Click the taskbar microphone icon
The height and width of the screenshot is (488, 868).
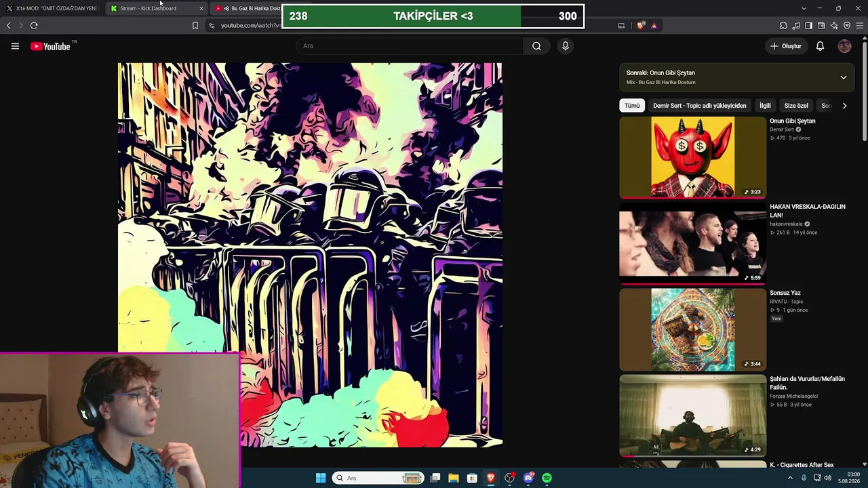pyautogui.click(x=804, y=478)
